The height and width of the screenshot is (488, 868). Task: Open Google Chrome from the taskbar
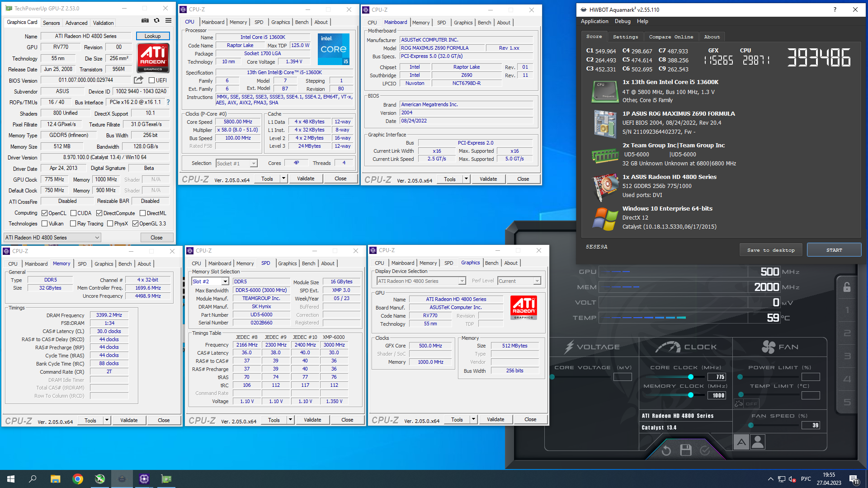pos(78,479)
